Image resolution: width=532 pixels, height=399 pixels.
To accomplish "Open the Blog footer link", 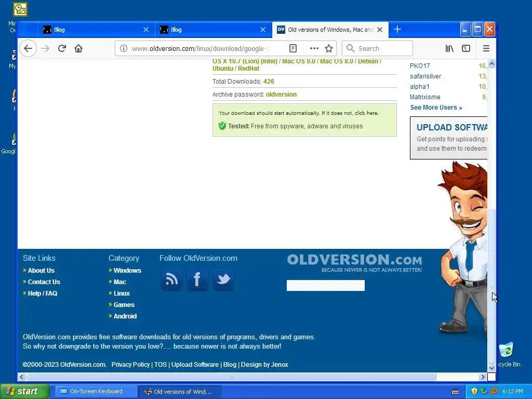I will pos(230,364).
